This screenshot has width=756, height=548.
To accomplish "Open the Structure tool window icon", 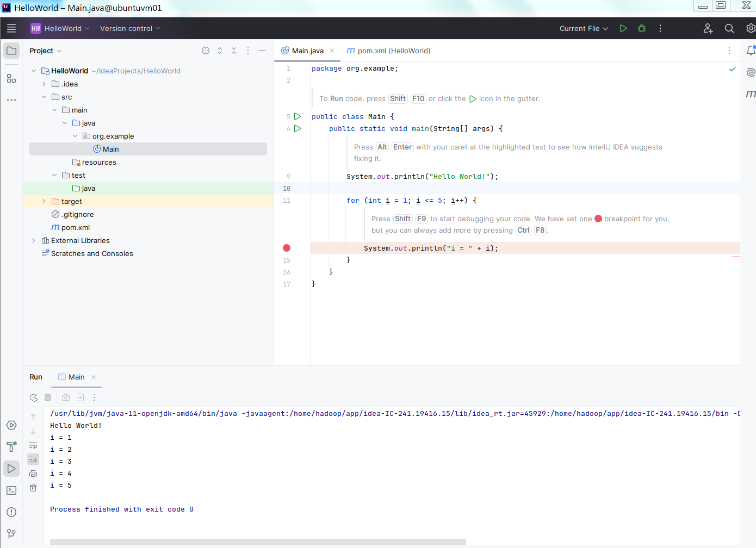I will [x=11, y=78].
